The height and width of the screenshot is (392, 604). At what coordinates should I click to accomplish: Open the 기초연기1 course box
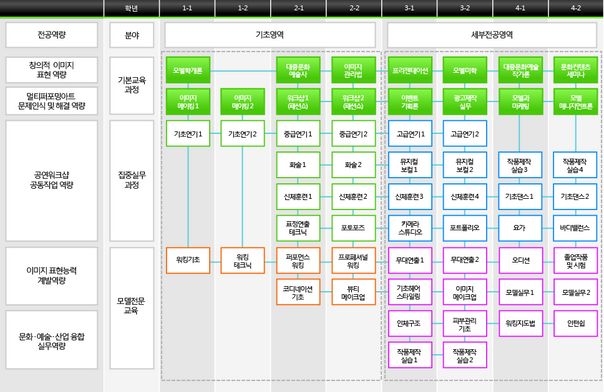click(x=188, y=134)
